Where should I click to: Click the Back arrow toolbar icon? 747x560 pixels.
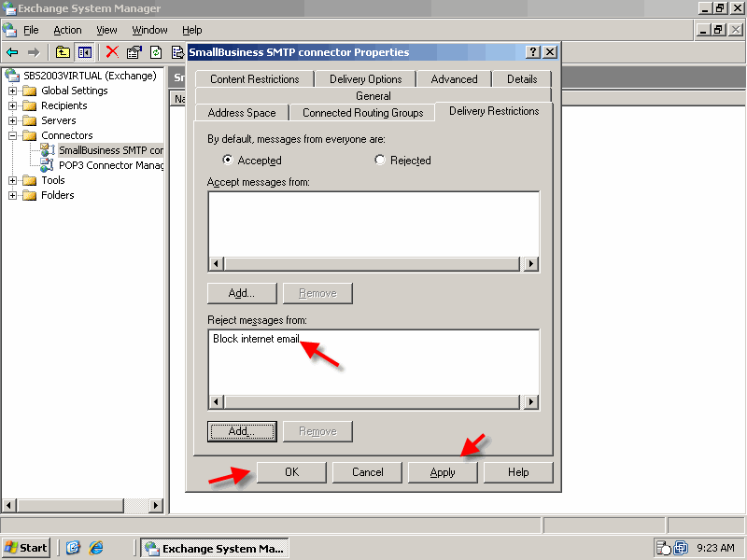click(12, 52)
